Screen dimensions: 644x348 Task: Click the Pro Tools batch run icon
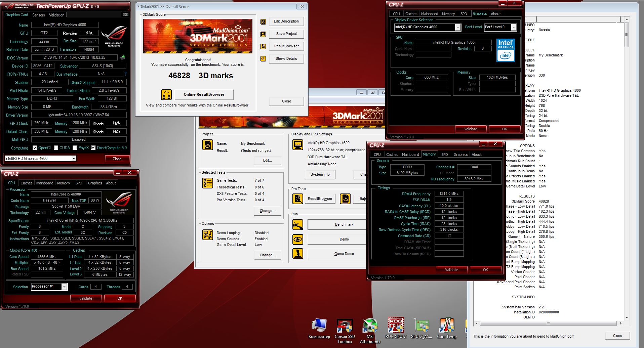345,199
